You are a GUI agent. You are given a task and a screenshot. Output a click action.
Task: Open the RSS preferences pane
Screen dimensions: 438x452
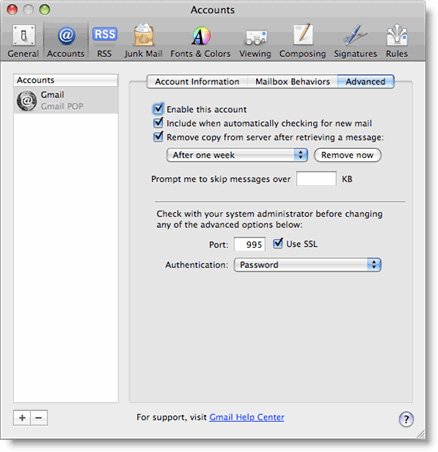tap(104, 41)
